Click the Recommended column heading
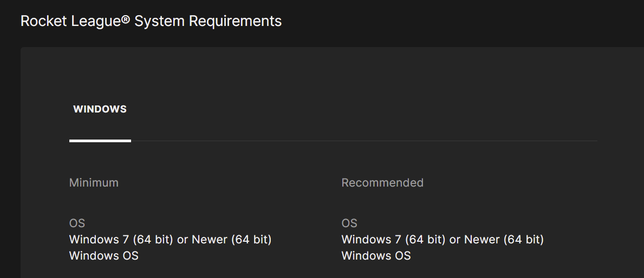Image resolution: width=644 pixels, height=278 pixels. point(382,183)
